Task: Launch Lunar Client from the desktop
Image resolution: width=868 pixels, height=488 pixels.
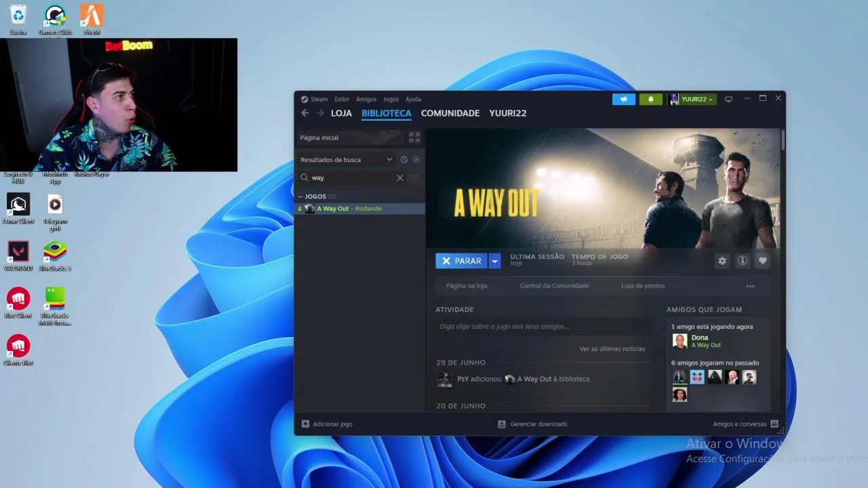Action: click(x=18, y=208)
